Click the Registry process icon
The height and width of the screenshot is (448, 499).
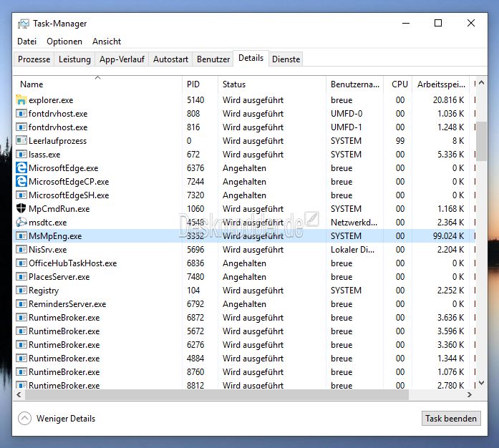point(21,290)
